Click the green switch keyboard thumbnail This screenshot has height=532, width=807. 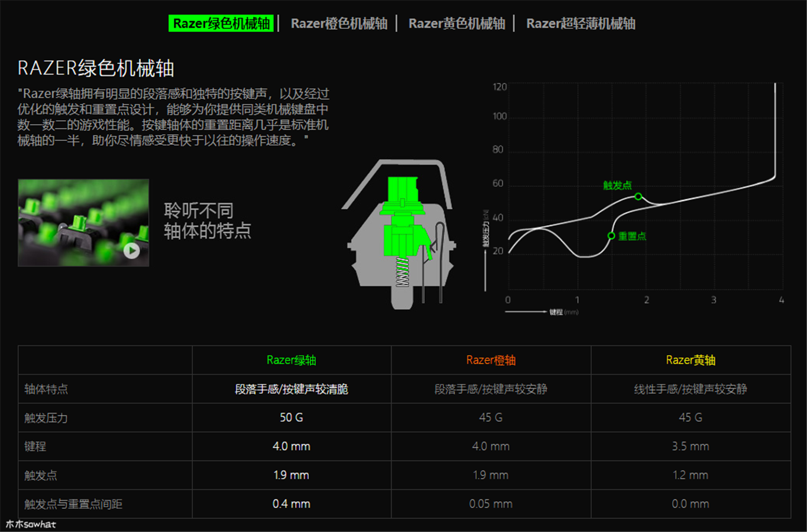83,223
